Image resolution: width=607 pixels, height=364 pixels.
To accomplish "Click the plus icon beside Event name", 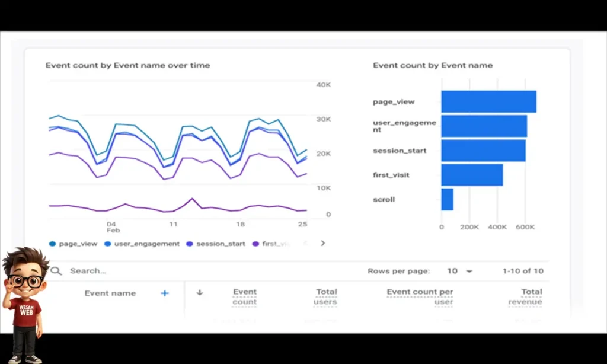I will click(165, 293).
